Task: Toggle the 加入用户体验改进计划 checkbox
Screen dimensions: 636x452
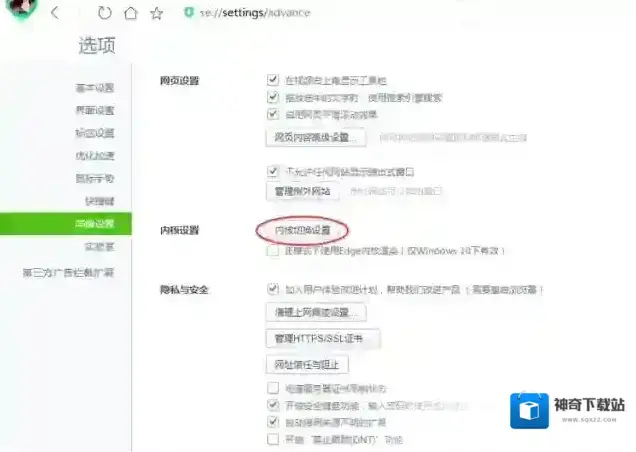Action: [273, 289]
